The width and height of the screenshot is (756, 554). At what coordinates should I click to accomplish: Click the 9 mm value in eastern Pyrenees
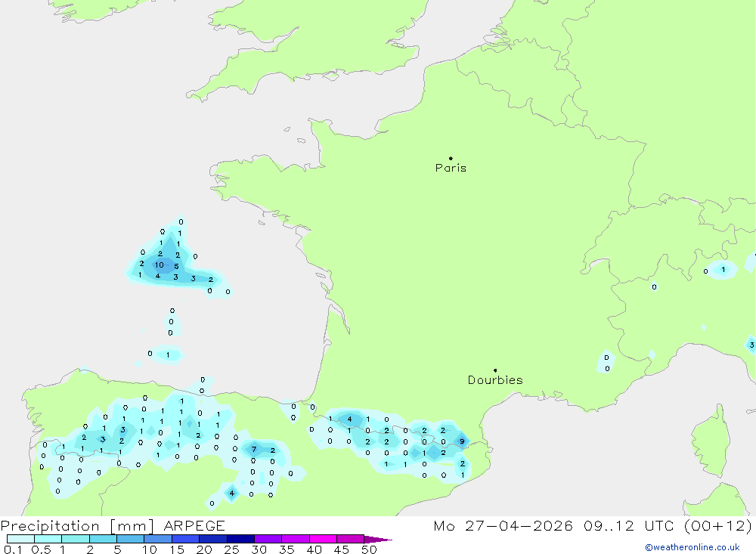[x=462, y=441]
